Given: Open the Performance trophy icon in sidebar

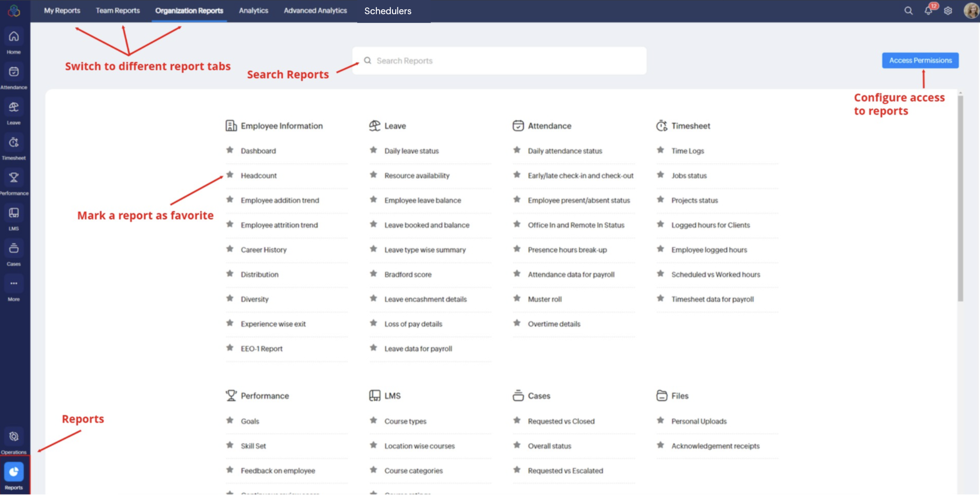Looking at the screenshot, I should click(14, 178).
